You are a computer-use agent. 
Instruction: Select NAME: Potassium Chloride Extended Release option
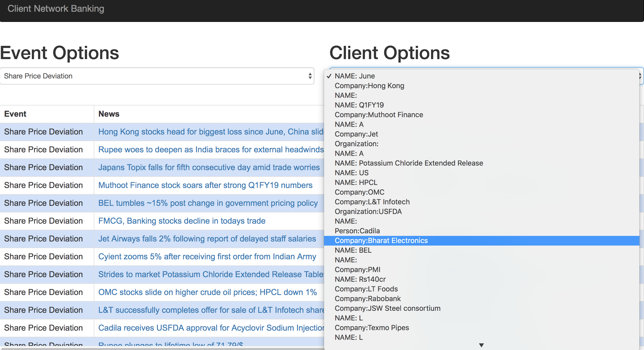pos(409,163)
